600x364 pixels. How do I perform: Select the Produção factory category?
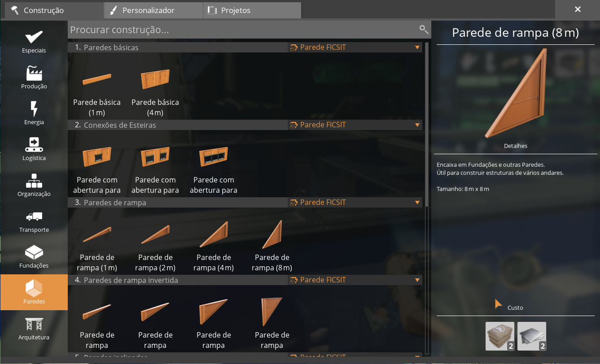click(34, 78)
